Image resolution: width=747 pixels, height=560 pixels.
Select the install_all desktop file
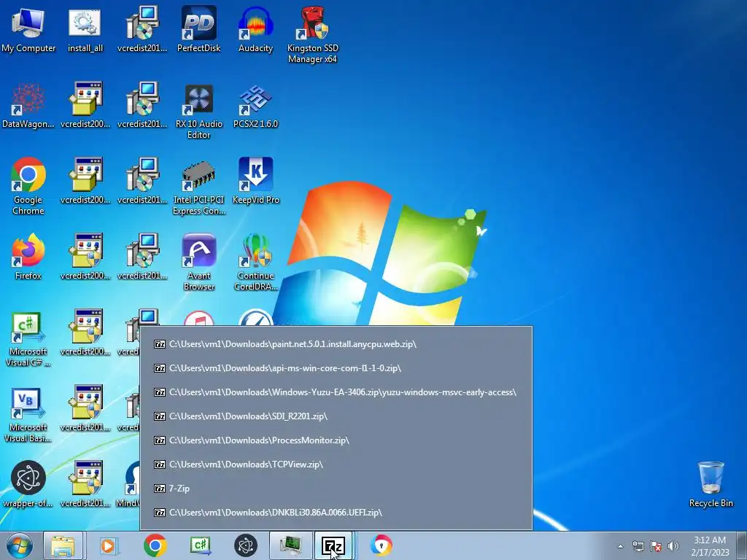[x=85, y=28]
